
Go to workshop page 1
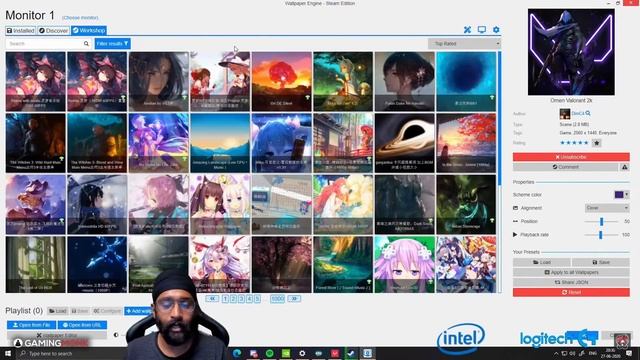pos(225,299)
